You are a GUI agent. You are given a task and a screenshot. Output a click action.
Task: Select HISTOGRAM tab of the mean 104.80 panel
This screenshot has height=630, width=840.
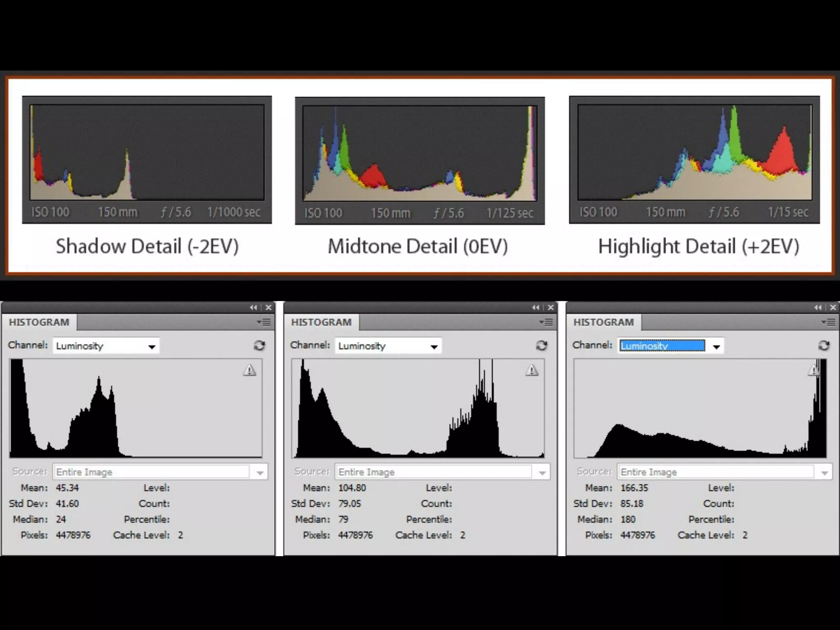point(321,322)
